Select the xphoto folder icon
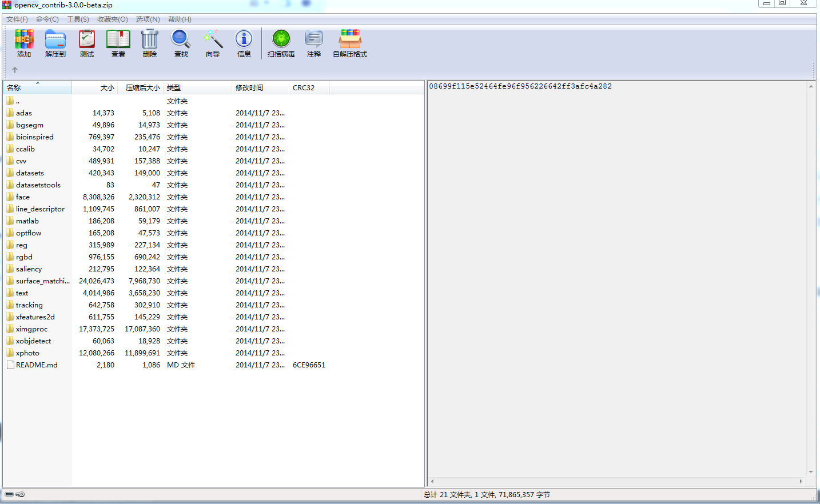Screen dimensions: 820x504 click(x=10, y=353)
